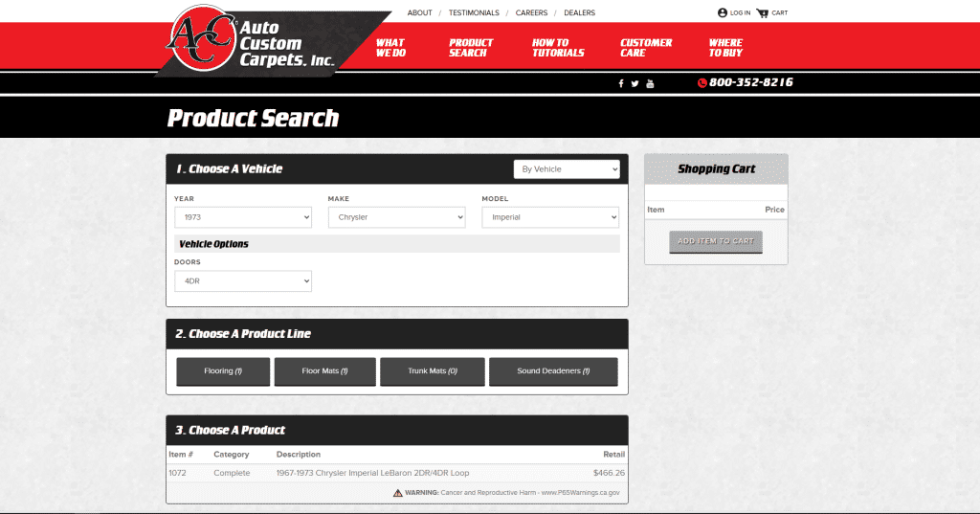
Task: Change the By Vehicle search type dropdown
Action: tap(567, 169)
